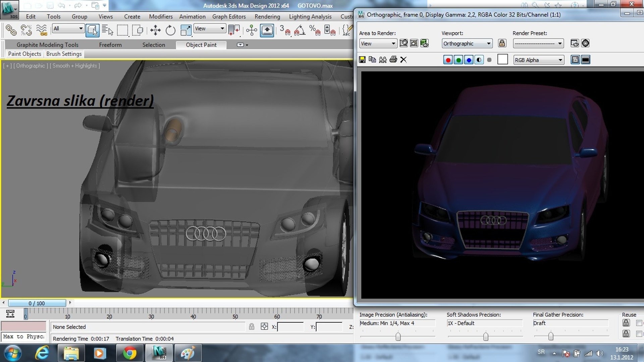
Task: Print the rendered image
Action: [x=393, y=60]
